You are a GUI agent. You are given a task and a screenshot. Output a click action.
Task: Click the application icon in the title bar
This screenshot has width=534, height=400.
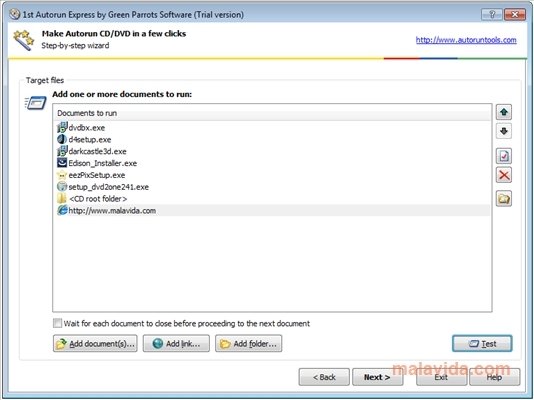(x=15, y=14)
